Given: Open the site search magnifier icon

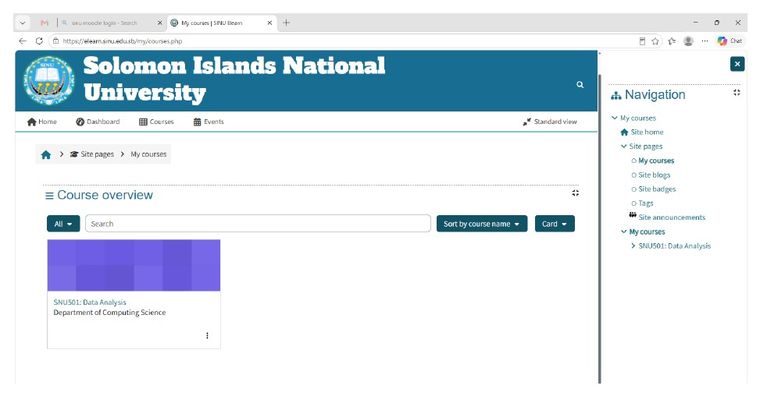Looking at the screenshot, I should [x=580, y=84].
